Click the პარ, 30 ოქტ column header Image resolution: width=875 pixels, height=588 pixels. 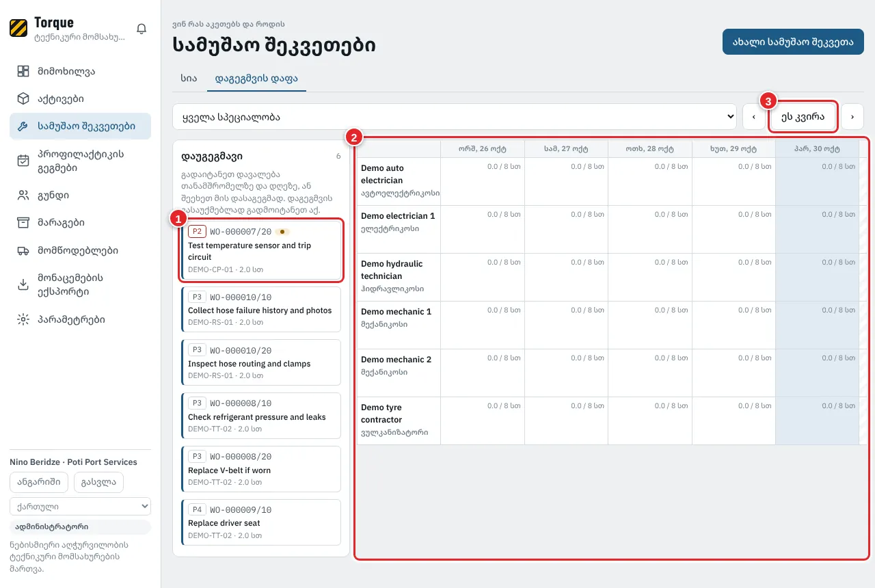[817, 148]
